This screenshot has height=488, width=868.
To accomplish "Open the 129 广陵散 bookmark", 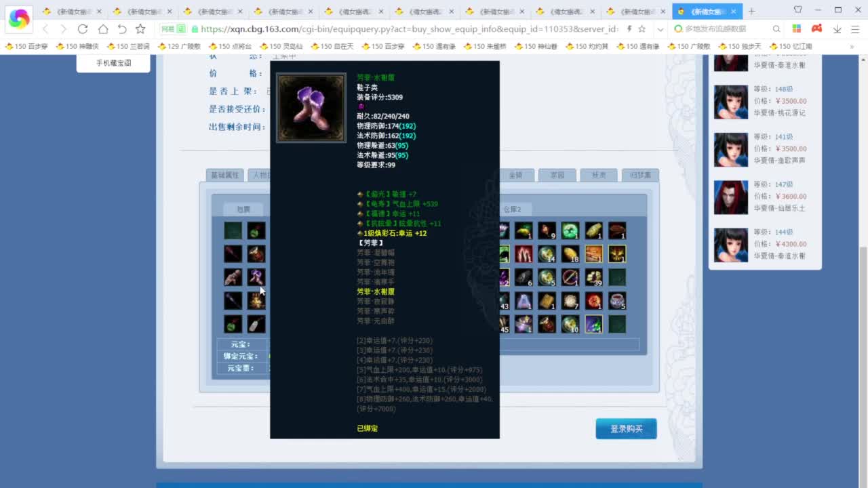I will click(179, 46).
